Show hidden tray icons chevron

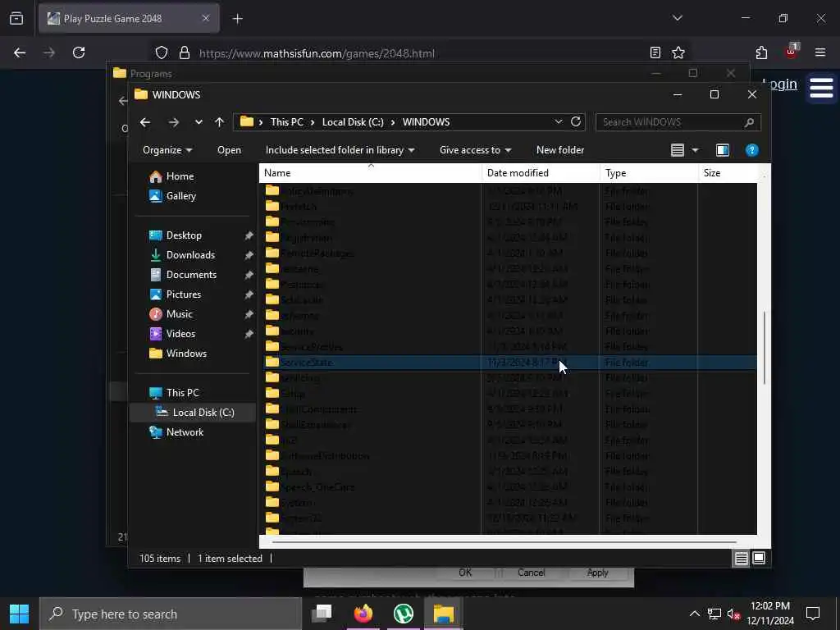[694, 614]
